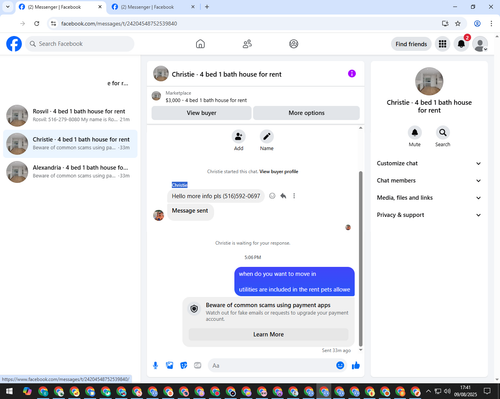This screenshot has width=500, height=399.
Task: Expand Privacy & support section
Action: pyautogui.click(x=429, y=215)
